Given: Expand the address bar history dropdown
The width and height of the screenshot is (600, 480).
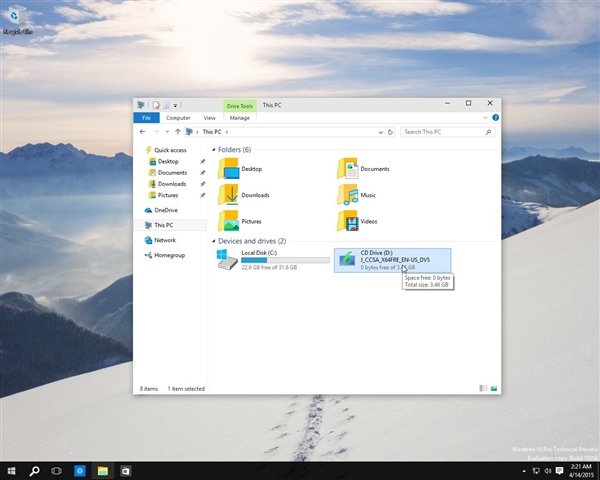Looking at the screenshot, I should click(381, 131).
